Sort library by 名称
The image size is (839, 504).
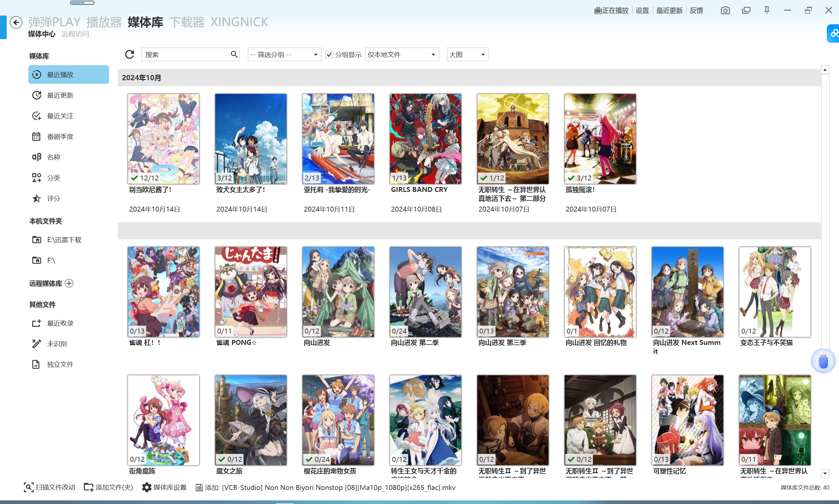68,157
